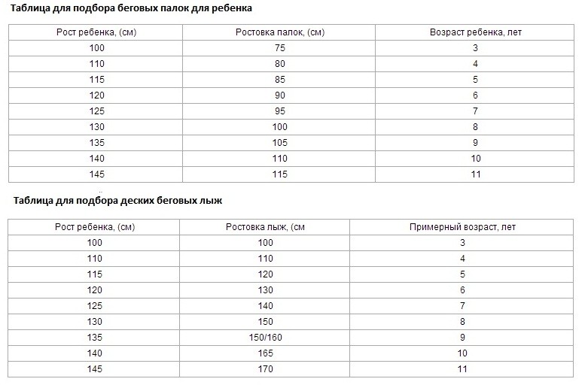
Task: Select the pole length cell "80"
Action: (280, 64)
